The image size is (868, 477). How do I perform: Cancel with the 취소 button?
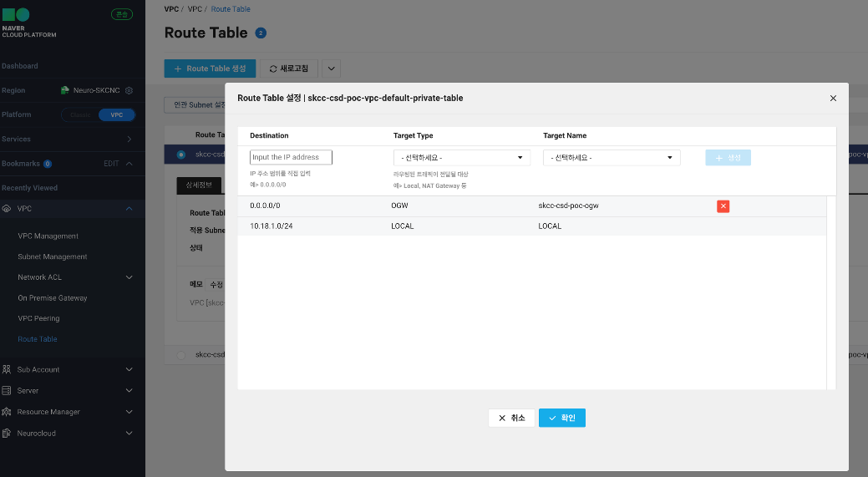511,418
